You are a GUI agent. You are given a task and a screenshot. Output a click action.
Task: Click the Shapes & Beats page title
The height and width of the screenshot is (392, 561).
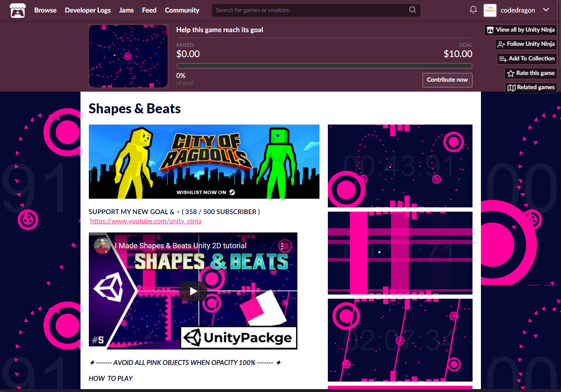pyautogui.click(x=135, y=109)
